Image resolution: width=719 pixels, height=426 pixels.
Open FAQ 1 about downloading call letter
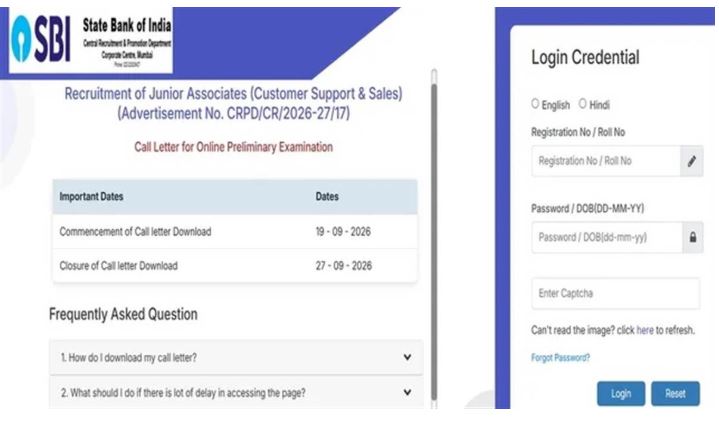click(x=236, y=357)
